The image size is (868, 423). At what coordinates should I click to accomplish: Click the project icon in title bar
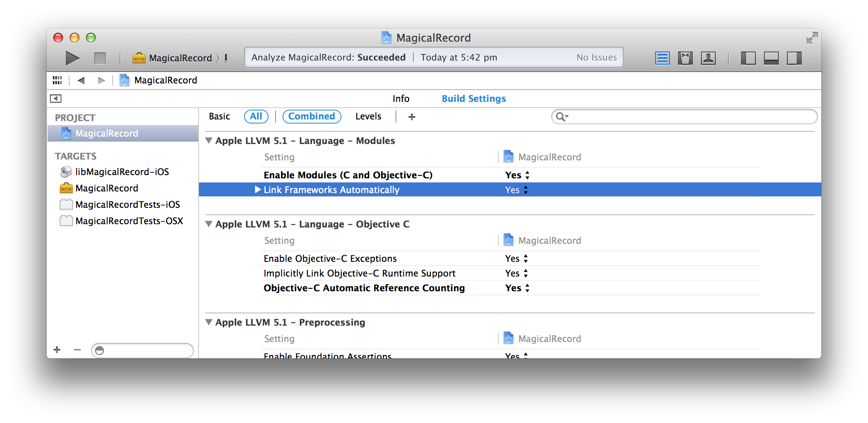(387, 38)
